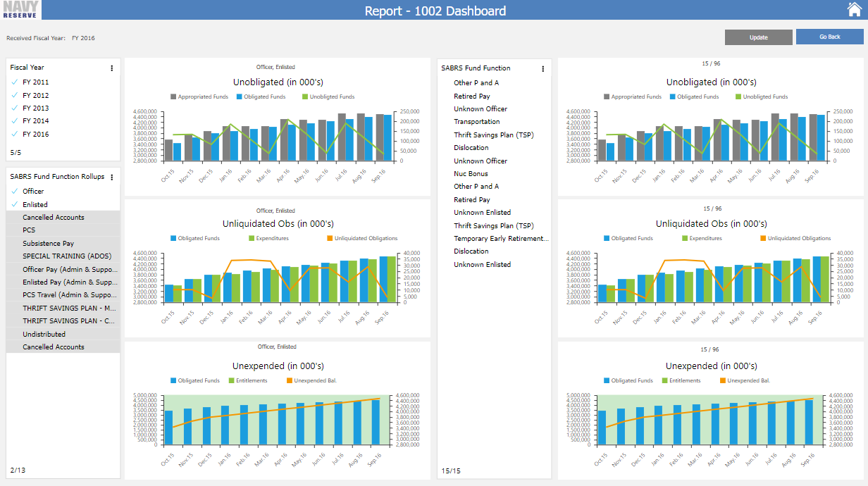Image resolution: width=868 pixels, height=486 pixels.
Task: Click the Navy Reserve logo
Action: click(x=20, y=10)
